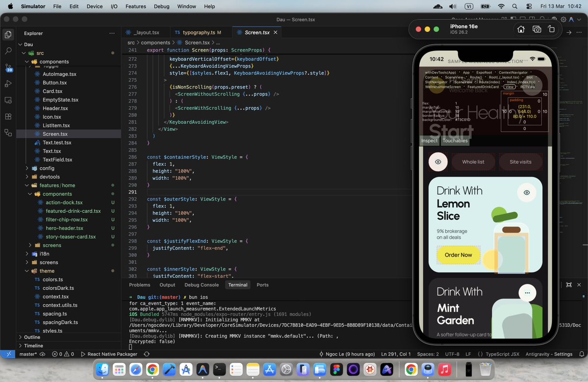Switch to the Debug Console panel tab
Image resolution: width=588 pixels, height=382 pixels.
pos(202,285)
